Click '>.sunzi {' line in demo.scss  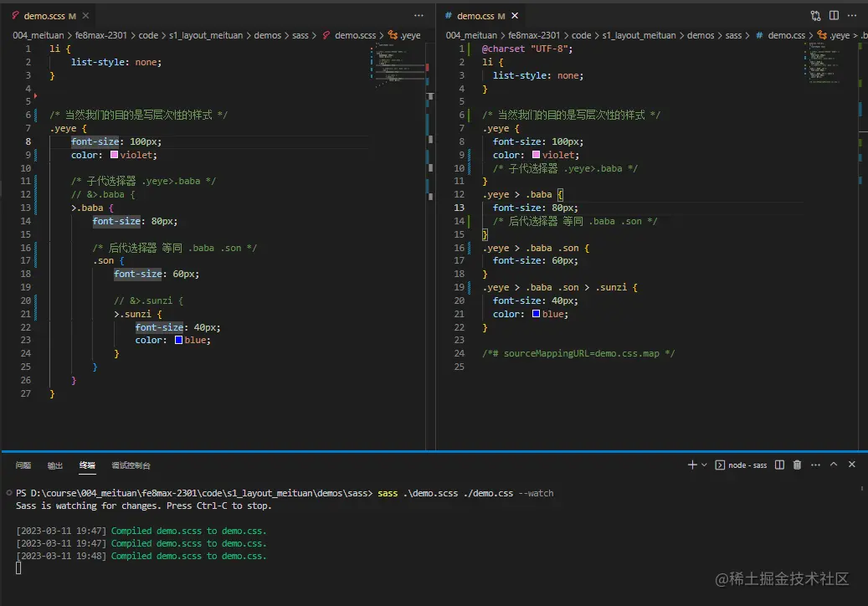pyautogui.click(x=138, y=314)
